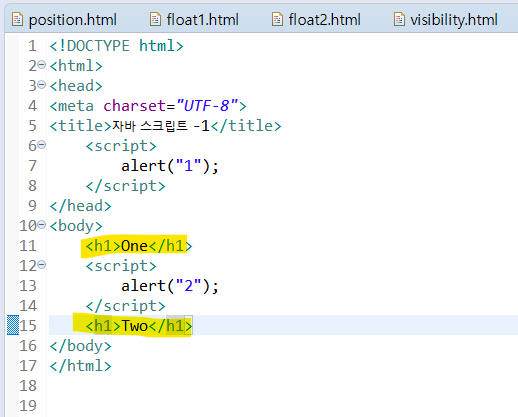Click the DOCTYPE html declaration text
Image resolution: width=518 pixels, height=417 pixels.
click(x=116, y=46)
